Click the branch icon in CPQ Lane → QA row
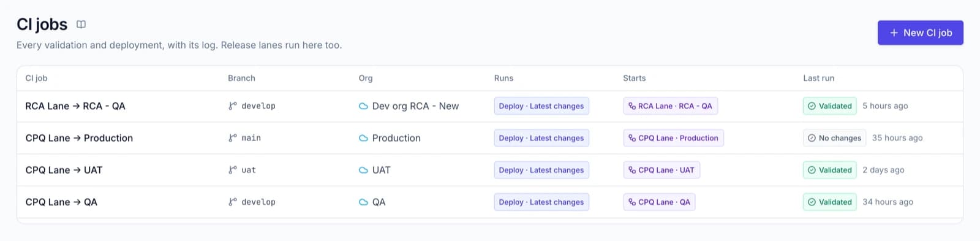The image size is (980, 241). point(233,202)
